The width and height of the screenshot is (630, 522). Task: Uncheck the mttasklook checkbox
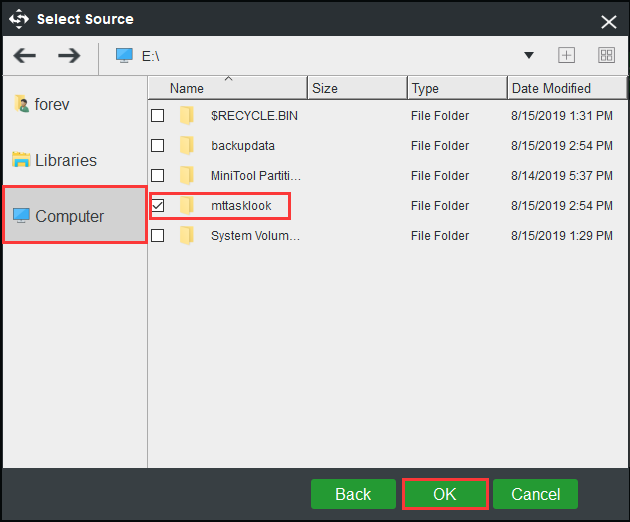158,205
